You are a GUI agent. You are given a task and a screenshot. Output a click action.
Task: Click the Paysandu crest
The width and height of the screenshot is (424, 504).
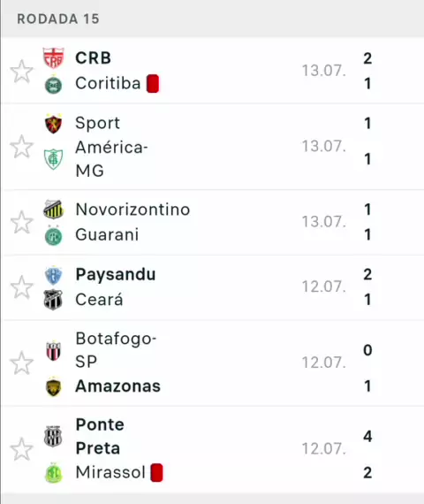click(53, 276)
